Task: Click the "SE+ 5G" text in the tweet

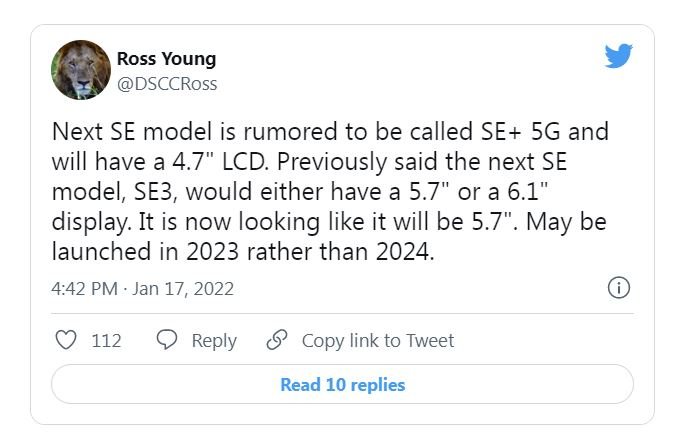Action: coord(503,132)
